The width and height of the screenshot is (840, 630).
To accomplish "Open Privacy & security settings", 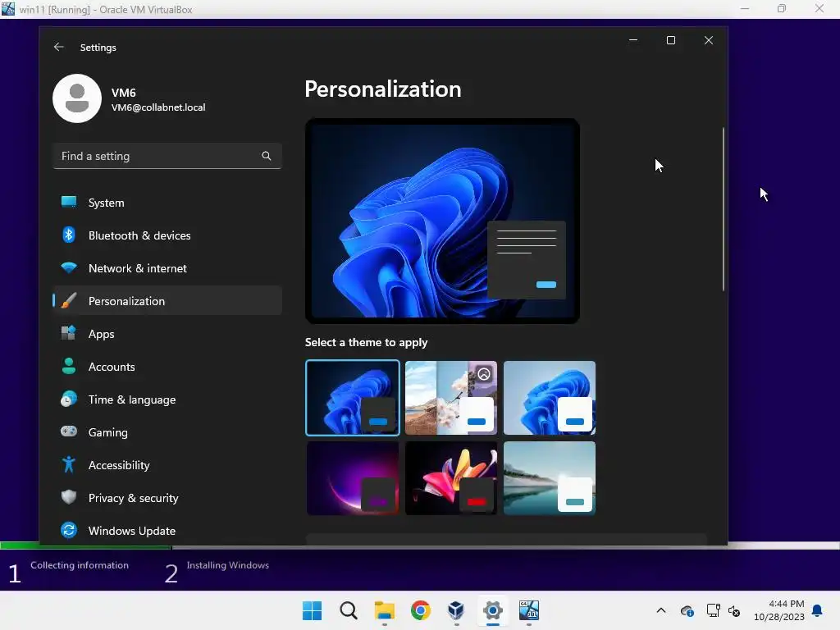I will pyautogui.click(x=167, y=498).
